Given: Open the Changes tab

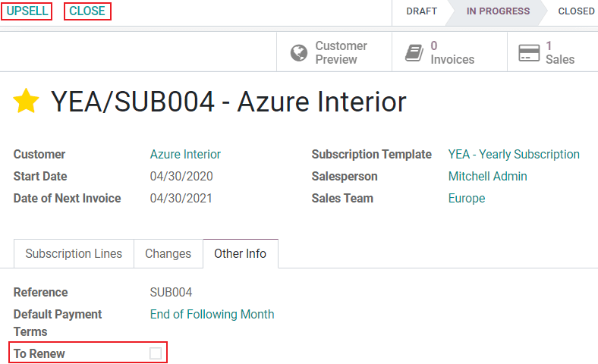Looking at the screenshot, I should (x=168, y=254).
